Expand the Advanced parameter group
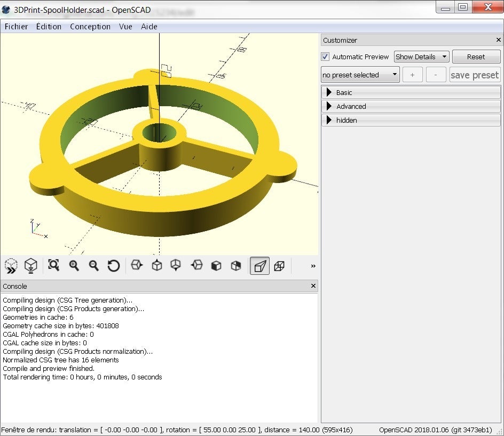The image size is (504, 436). pos(411,106)
